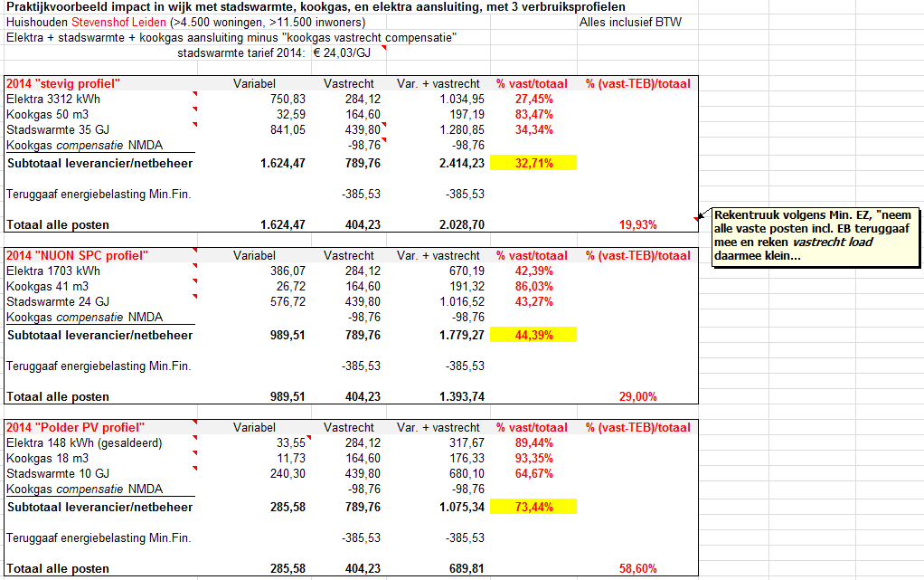Click the red percentage 83,47%
This screenshot has height=580, width=924.
(x=534, y=115)
